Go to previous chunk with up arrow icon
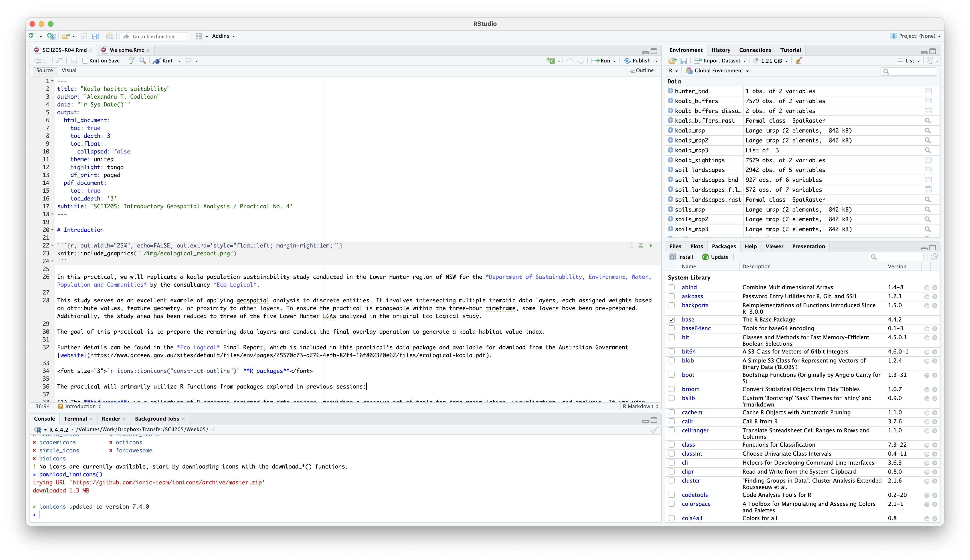970x560 pixels. pos(570,61)
